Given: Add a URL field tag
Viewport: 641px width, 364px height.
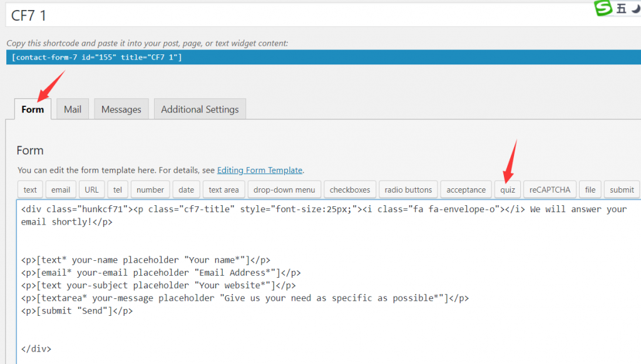Looking at the screenshot, I should pos(91,190).
